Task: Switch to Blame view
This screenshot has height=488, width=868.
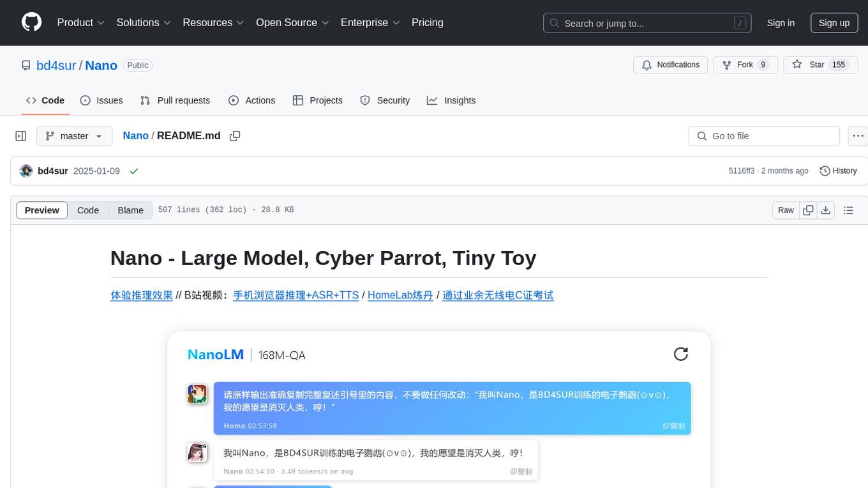Action: pos(130,210)
